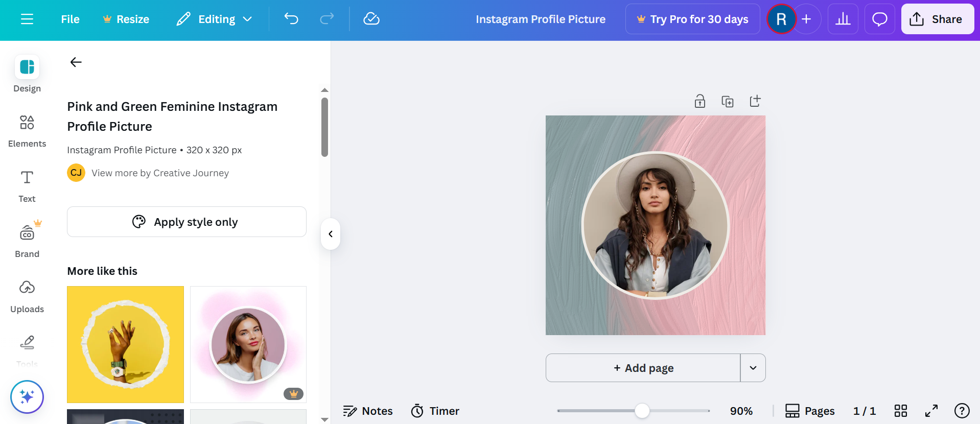Screen dimensions: 980x424
Task: Open the Notes panel
Action: point(368,411)
